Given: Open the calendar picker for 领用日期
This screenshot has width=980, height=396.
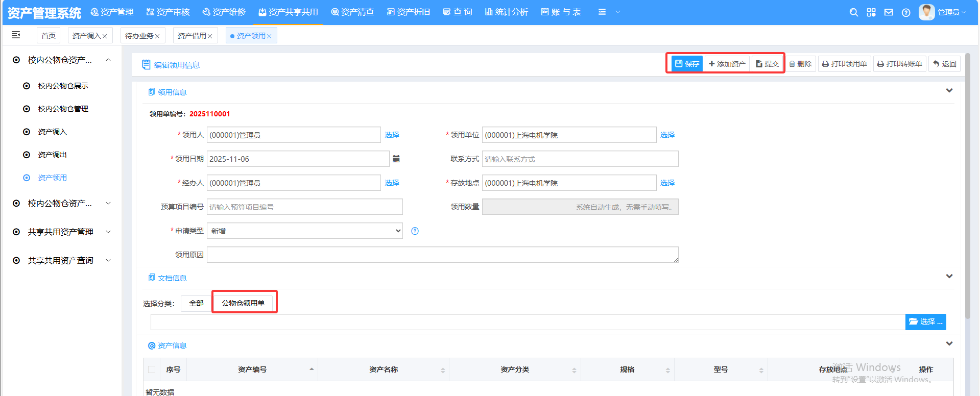Looking at the screenshot, I should [396, 159].
